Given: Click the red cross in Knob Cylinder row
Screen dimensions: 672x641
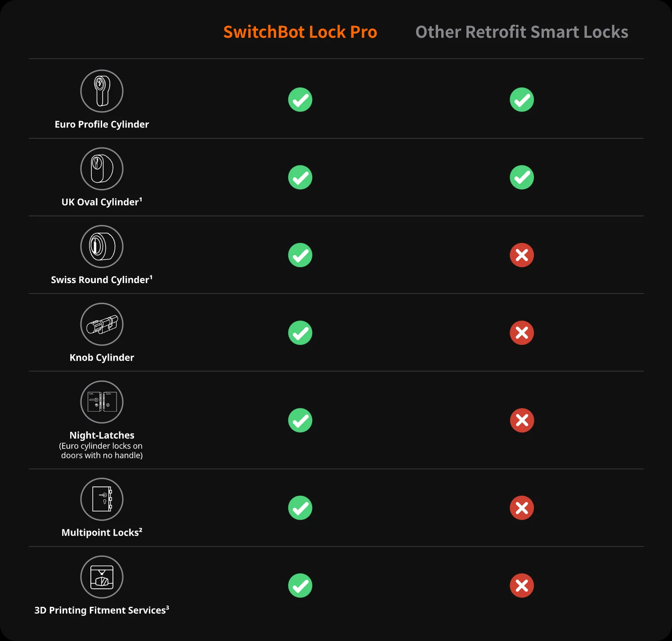Looking at the screenshot, I should point(522,333).
